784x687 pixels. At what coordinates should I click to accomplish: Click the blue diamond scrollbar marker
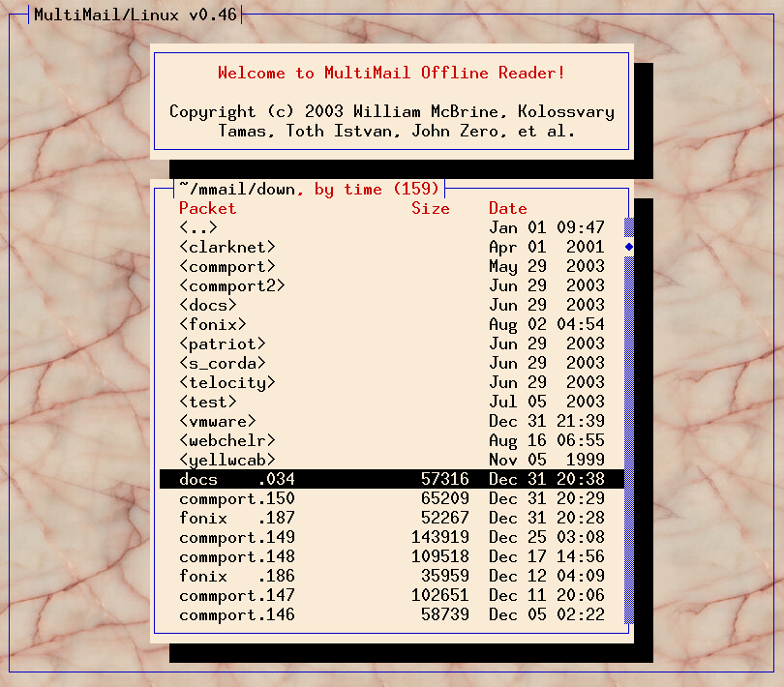(x=629, y=247)
